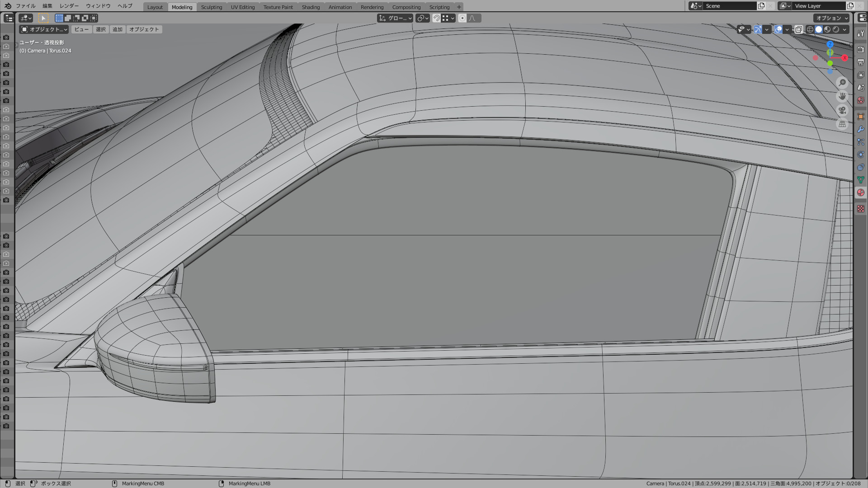Click the ビュー header button
868x488 pixels.
(81, 29)
